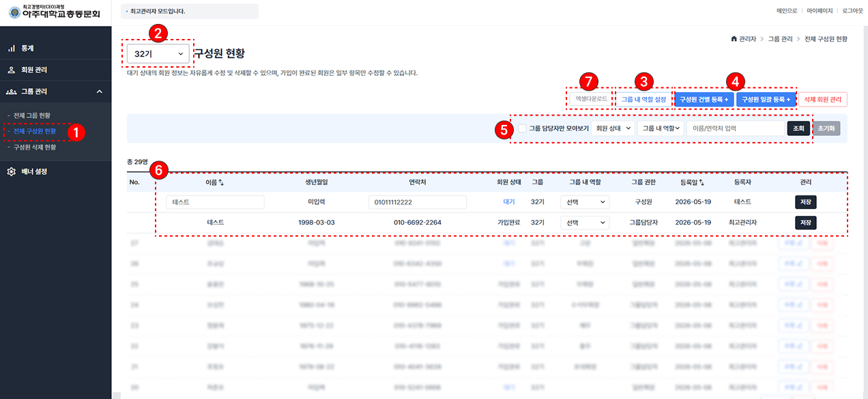868x399 pixels.
Task: Open the role dropdown in the 01011112222 row
Action: [585, 202]
